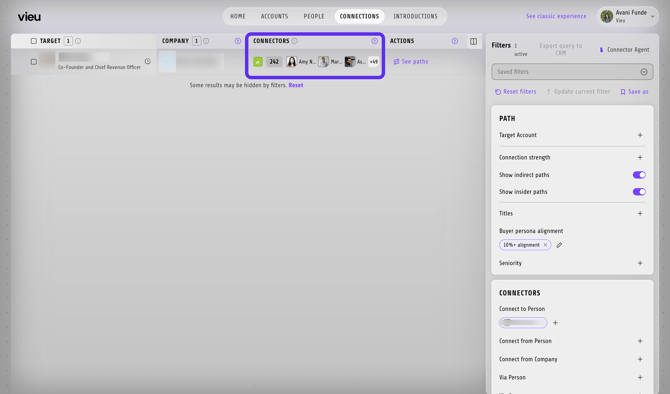Go to the INTRODUCTIONS tab
This screenshot has height=394, width=670.
click(x=415, y=16)
